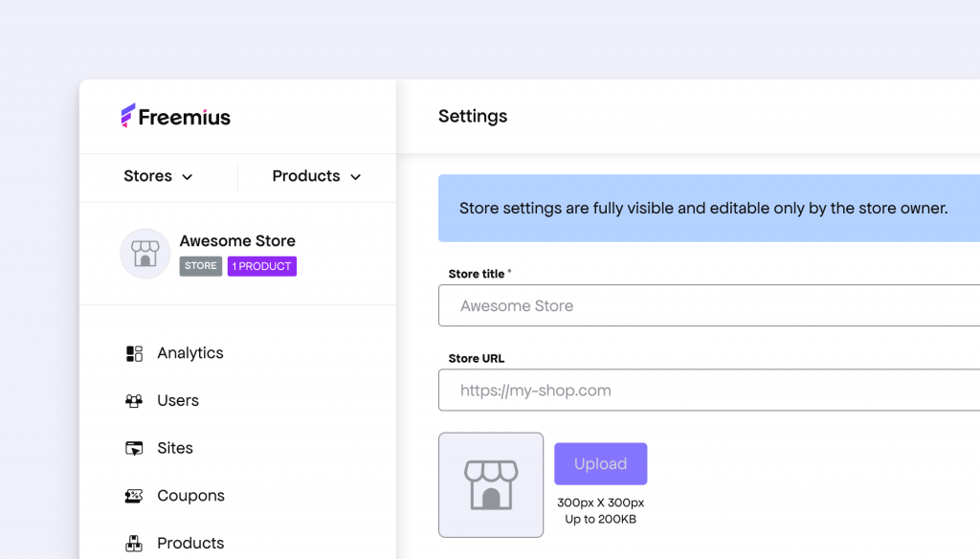Click the Awesome Store avatar icon

tap(145, 253)
